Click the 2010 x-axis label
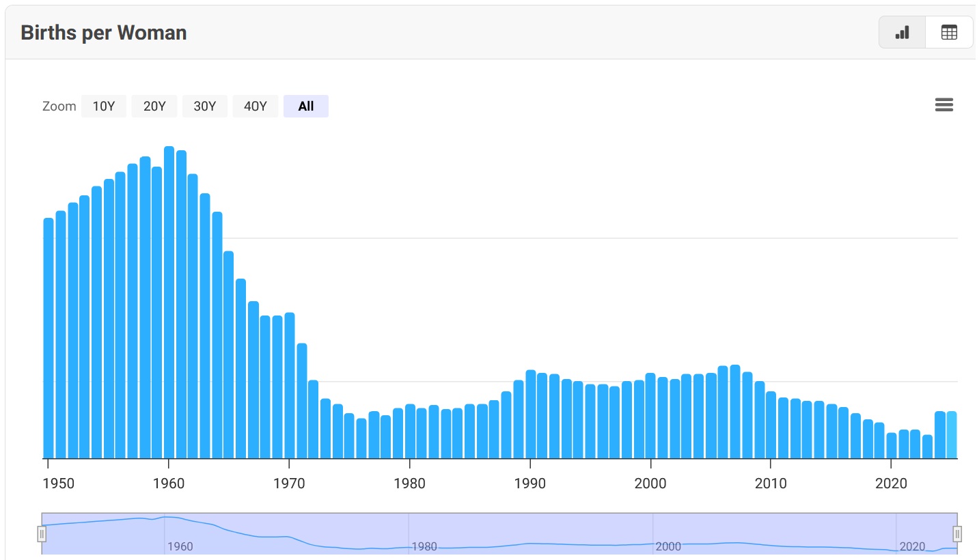The width and height of the screenshot is (979, 560). click(x=771, y=484)
